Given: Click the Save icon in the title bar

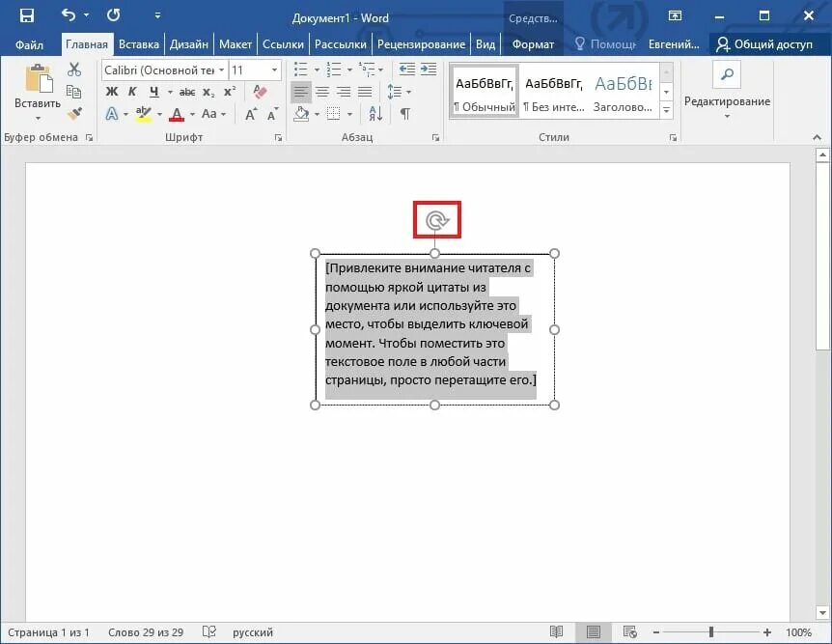Looking at the screenshot, I should tap(26, 15).
